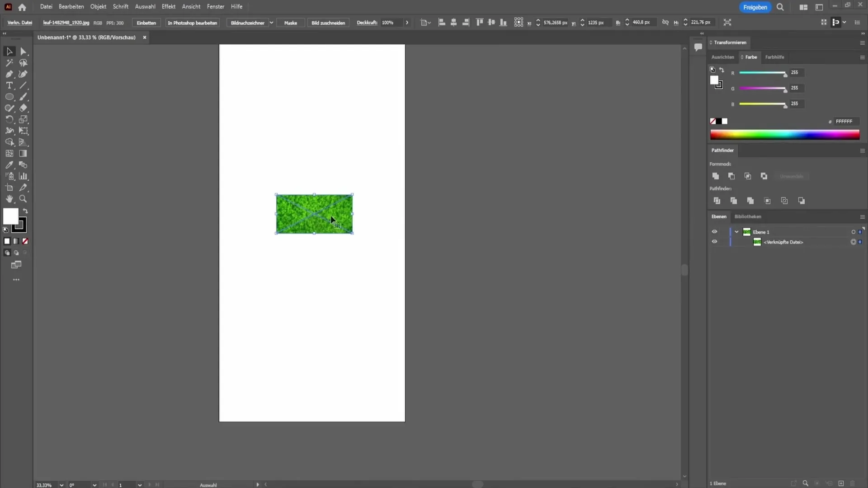Select the Column Graph tool
This screenshot has width=868, height=488.
(24, 176)
